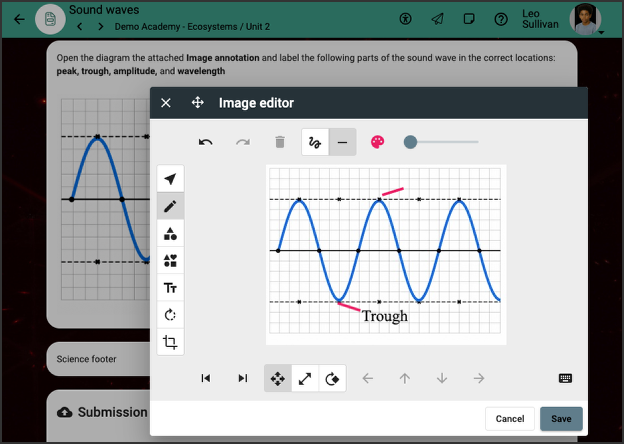Click the pink line pointing to Trough
624x444 pixels.
click(x=349, y=307)
